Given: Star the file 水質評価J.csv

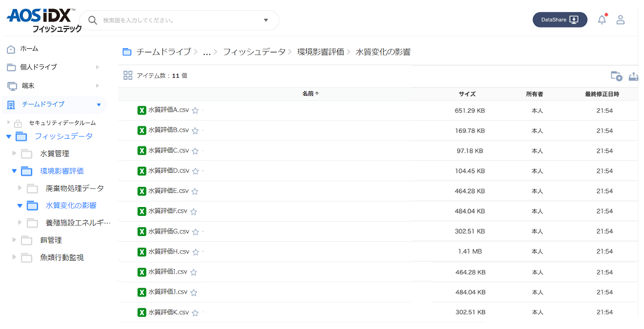Looking at the screenshot, I should click(194, 293).
